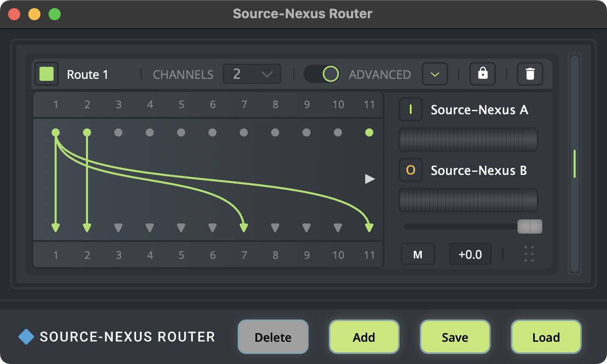This screenshot has height=364, width=607.
Task: Toggle the green Route 1 enable square
Action: pyautogui.click(x=47, y=74)
